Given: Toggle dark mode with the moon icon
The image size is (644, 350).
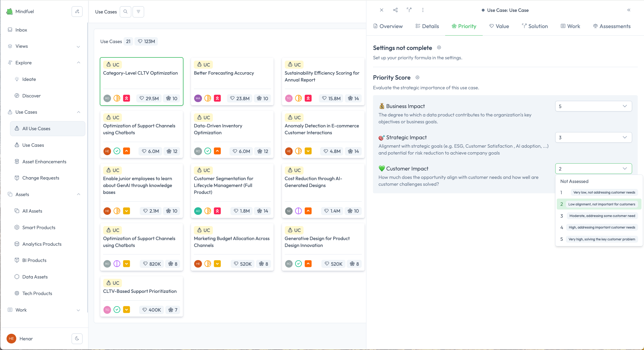Looking at the screenshot, I should [x=77, y=338].
